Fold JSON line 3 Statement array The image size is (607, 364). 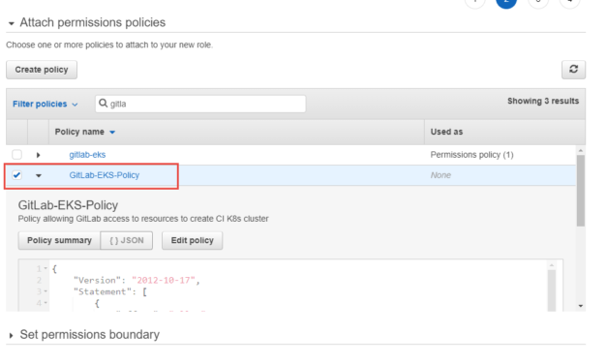[x=46, y=291]
